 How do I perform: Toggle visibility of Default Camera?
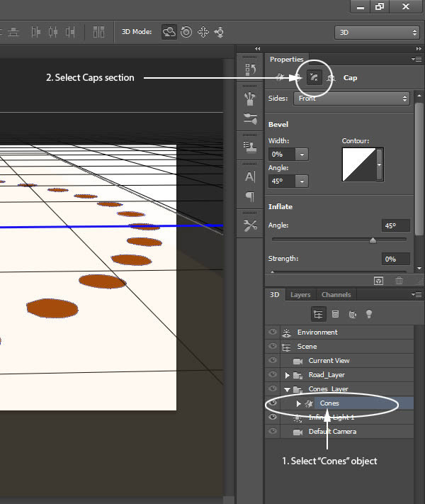point(273,431)
